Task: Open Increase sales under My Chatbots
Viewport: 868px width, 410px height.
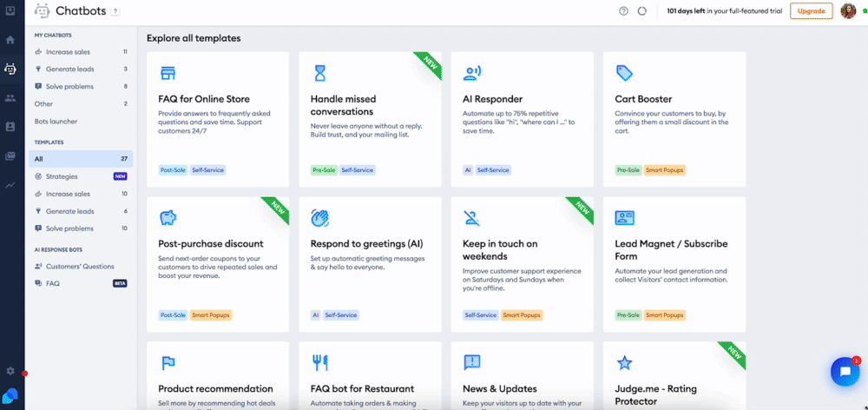Action: click(81, 52)
